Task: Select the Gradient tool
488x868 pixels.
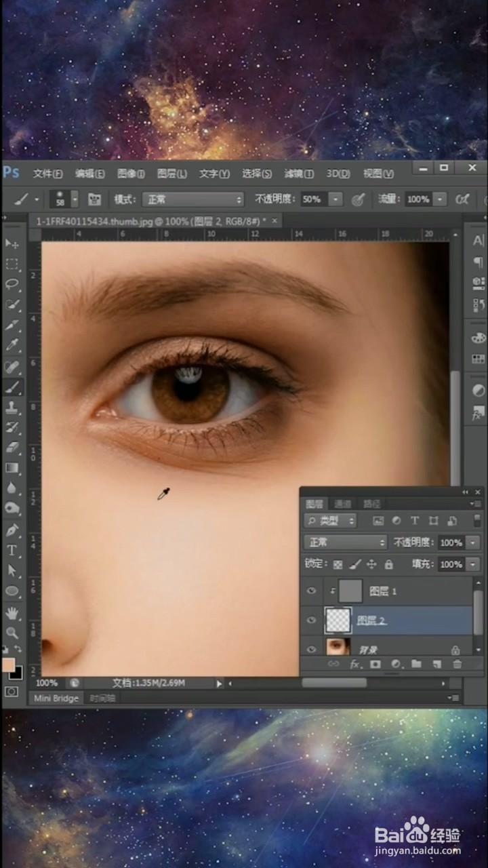Action: [x=12, y=468]
